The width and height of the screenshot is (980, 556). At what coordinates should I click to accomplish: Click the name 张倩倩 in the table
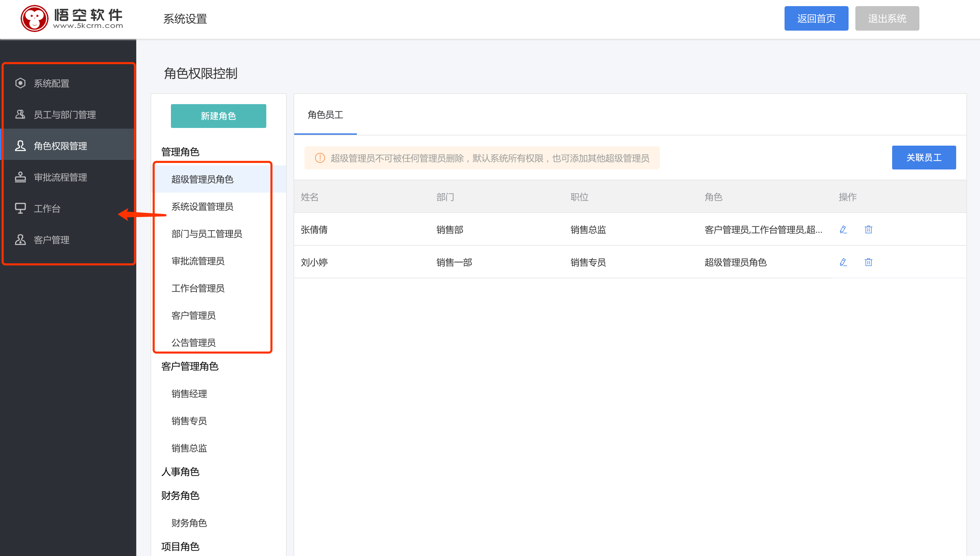click(x=314, y=229)
